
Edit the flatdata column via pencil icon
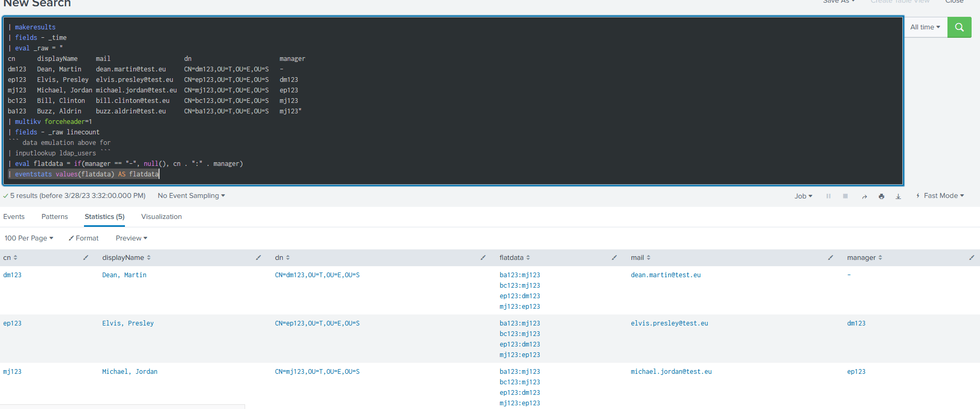click(x=614, y=258)
